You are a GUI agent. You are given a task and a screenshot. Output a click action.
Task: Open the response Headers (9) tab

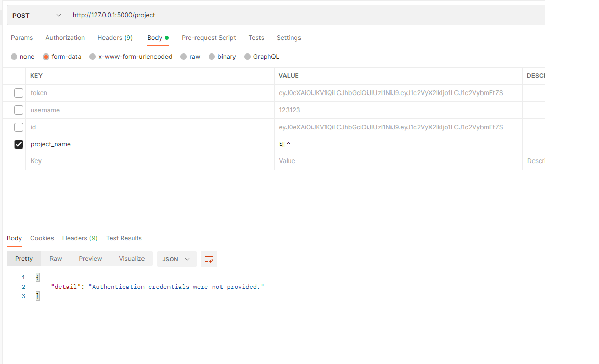pyautogui.click(x=80, y=238)
